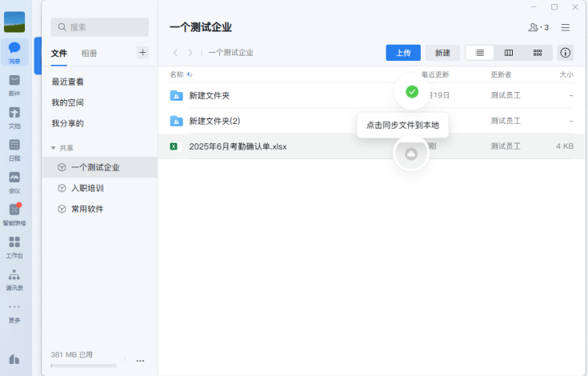
Task: Select 2025年6月考勤确认单.xlsx file
Action: point(371,146)
